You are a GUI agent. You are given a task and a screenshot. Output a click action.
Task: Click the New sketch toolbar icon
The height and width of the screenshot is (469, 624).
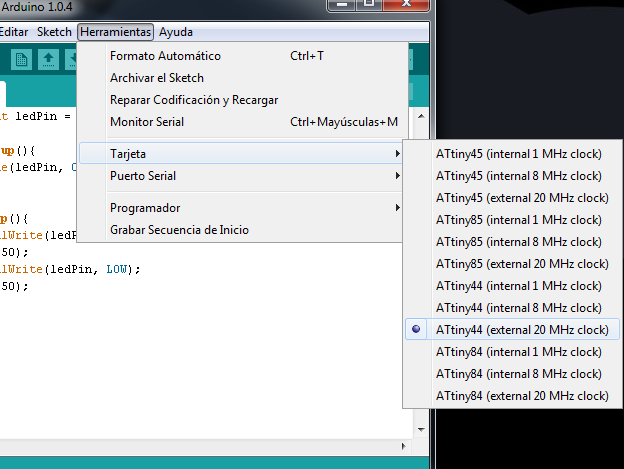pyautogui.click(x=21, y=60)
